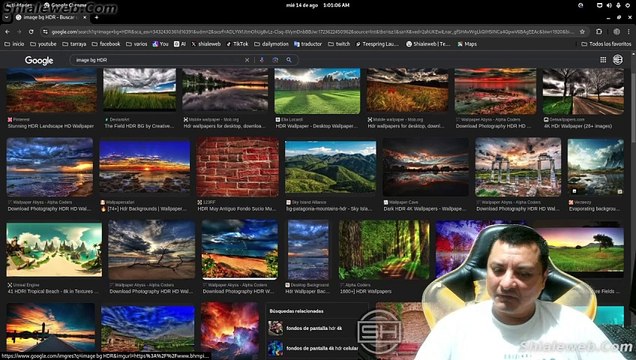Open the red brick wall image thumbnail
The height and width of the screenshot is (360, 636).
tap(238, 167)
